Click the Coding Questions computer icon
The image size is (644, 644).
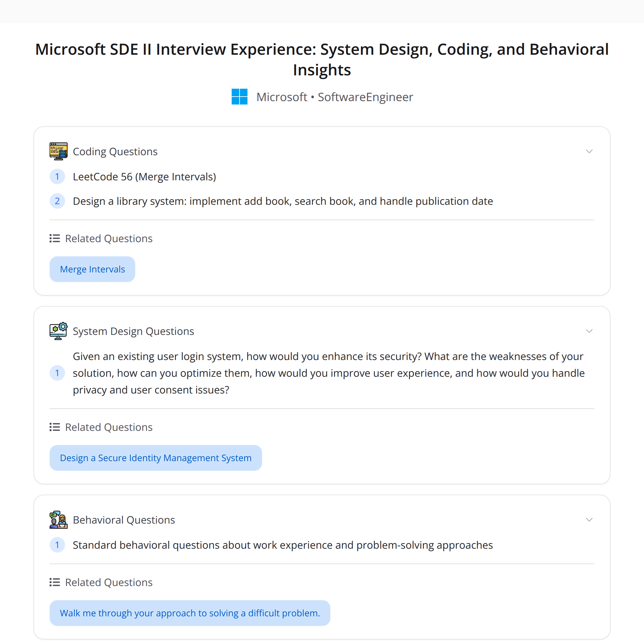coord(58,151)
